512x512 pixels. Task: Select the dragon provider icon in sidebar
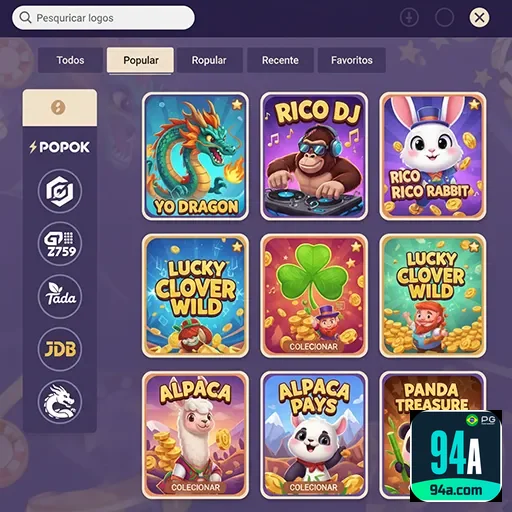point(60,402)
